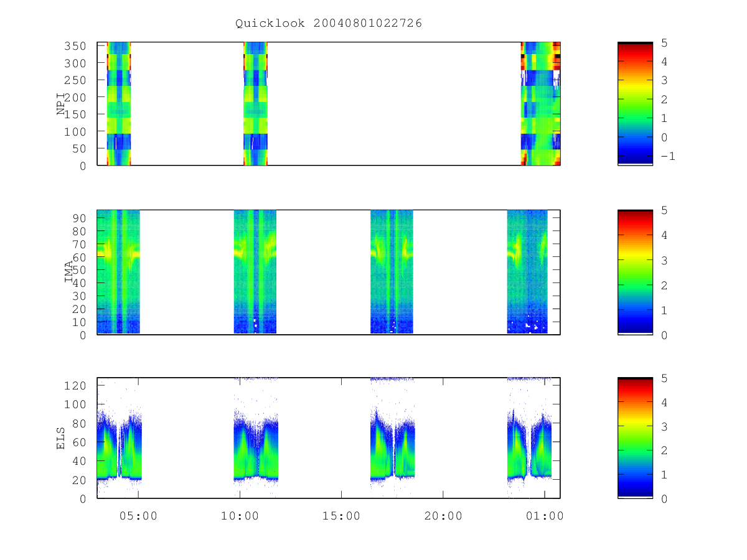Select the 20:00 time axis tick label
The height and width of the screenshot is (560, 747).
click(443, 516)
